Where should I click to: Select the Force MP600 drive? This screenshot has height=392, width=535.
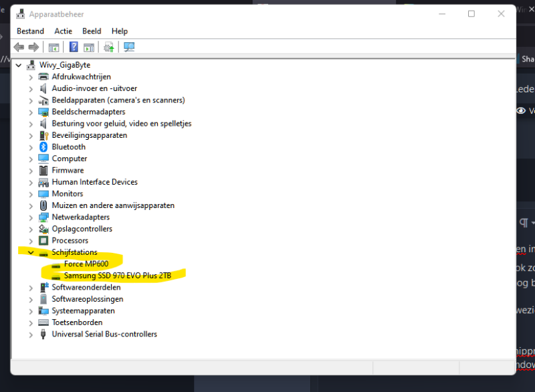(86, 264)
